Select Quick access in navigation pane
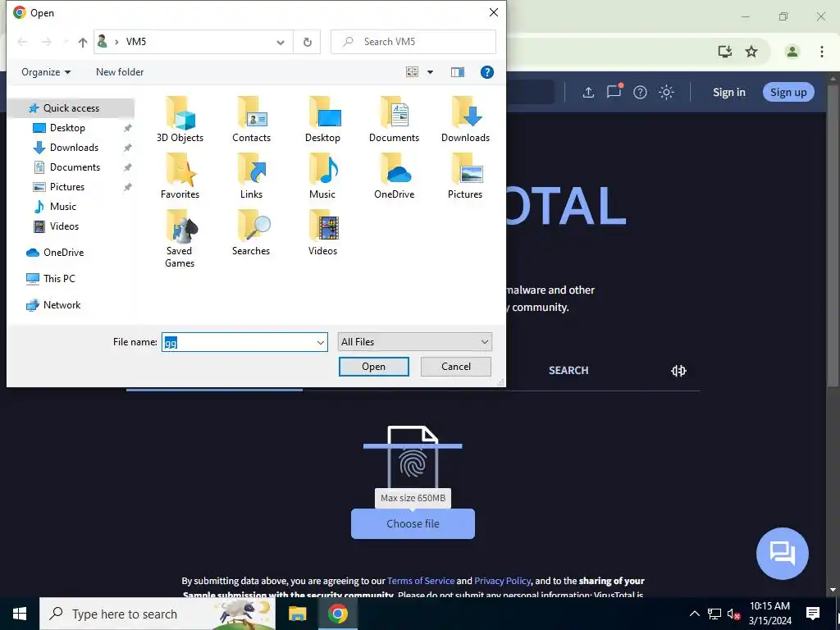The width and height of the screenshot is (840, 630). pos(71,107)
